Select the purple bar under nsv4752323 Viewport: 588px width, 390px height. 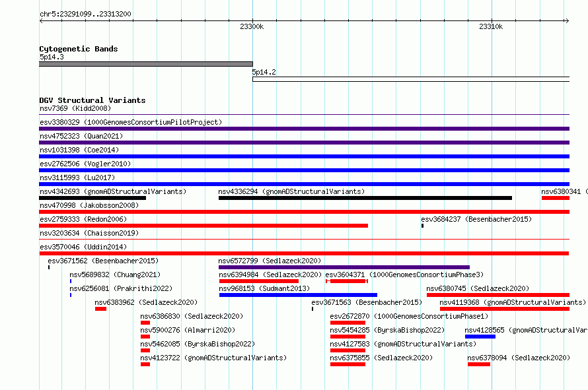[x=304, y=143]
